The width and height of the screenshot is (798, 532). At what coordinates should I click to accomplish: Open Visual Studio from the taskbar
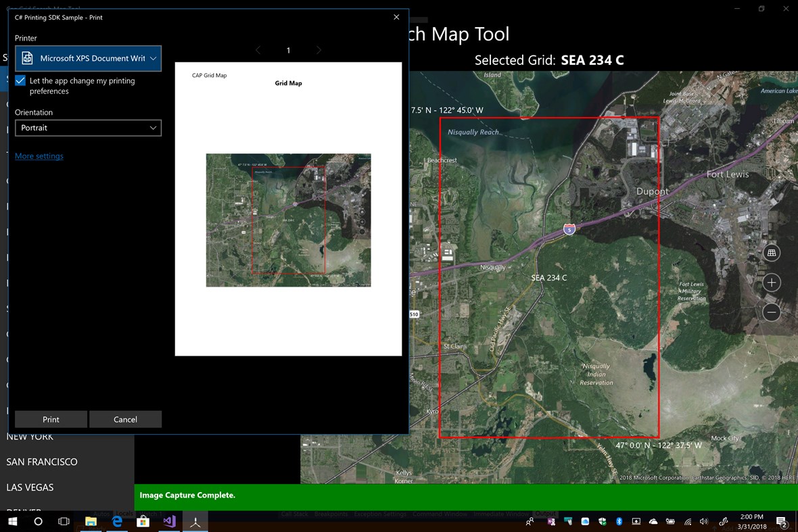point(168,521)
